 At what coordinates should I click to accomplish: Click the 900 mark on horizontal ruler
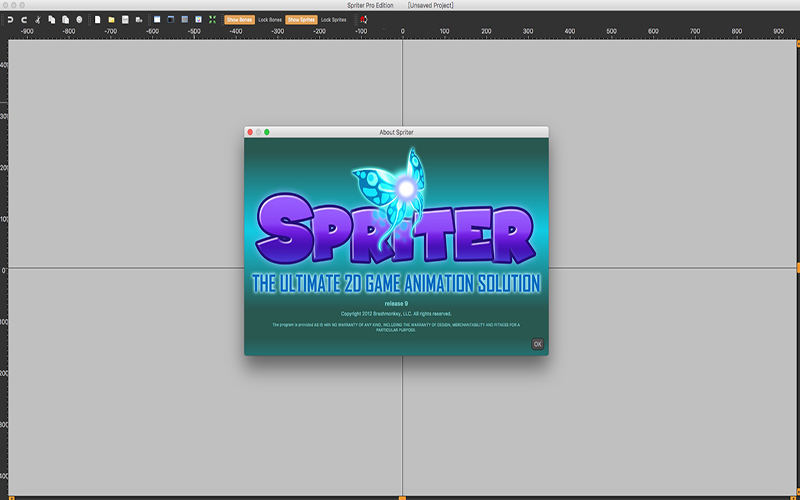click(778, 31)
